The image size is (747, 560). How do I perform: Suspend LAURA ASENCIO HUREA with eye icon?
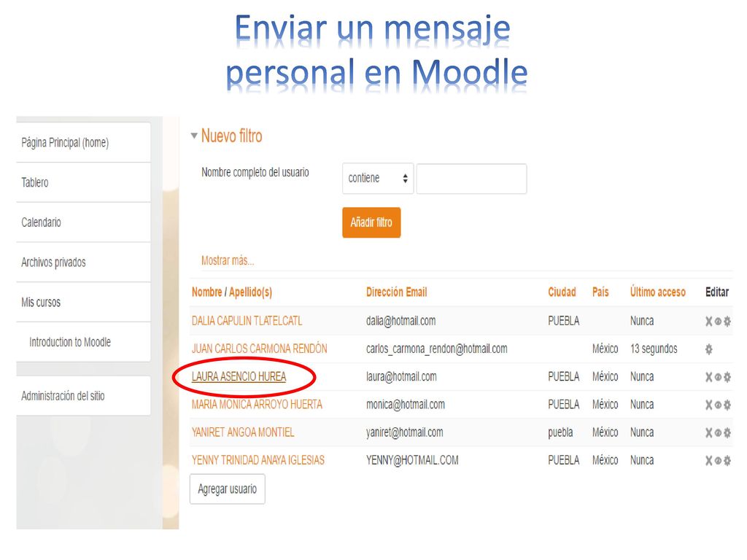(718, 378)
